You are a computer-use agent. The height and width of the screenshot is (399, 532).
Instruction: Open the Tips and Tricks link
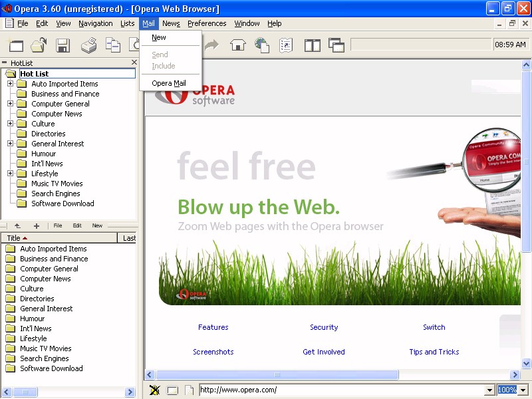(434, 352)
